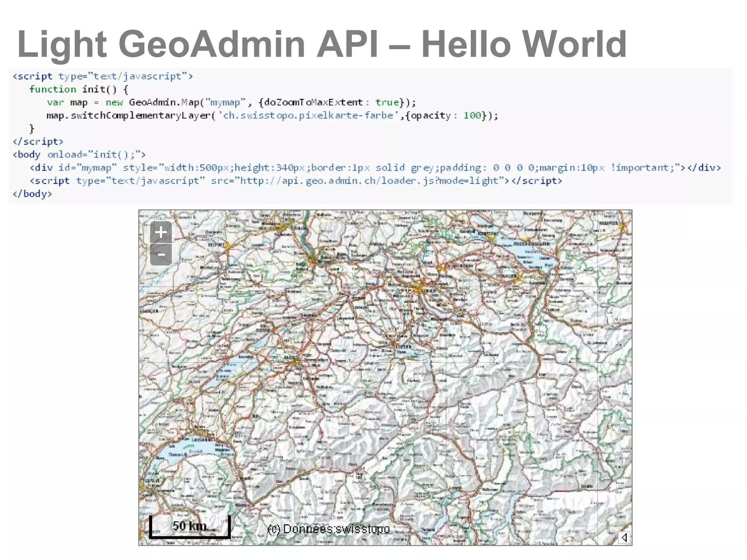Click the 'ch.swisstopo.pixelkarte-farbe' layer string

308,116
